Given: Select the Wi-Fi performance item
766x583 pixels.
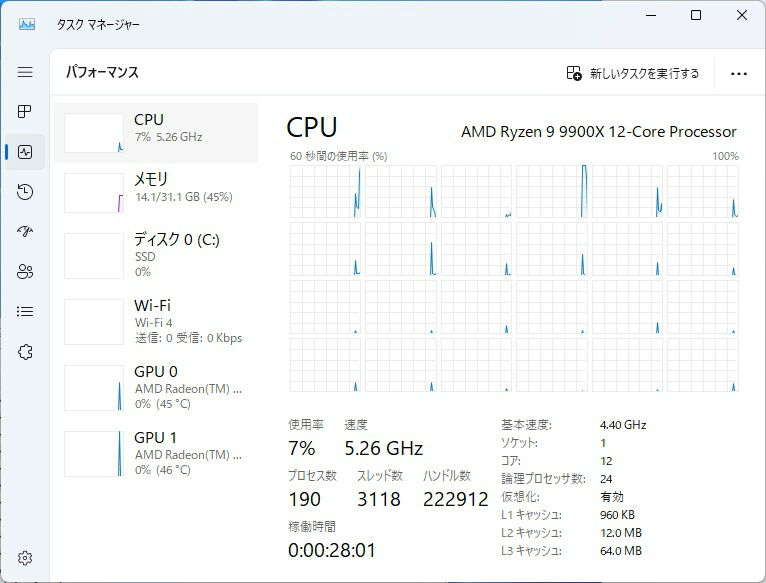Looking at the screenshot, I should tap(156, 321).
